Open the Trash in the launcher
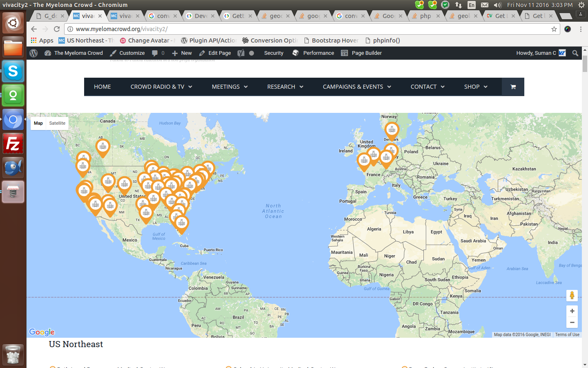The width and height of the screenshot is (588, 368). click(x=13, y=355)
